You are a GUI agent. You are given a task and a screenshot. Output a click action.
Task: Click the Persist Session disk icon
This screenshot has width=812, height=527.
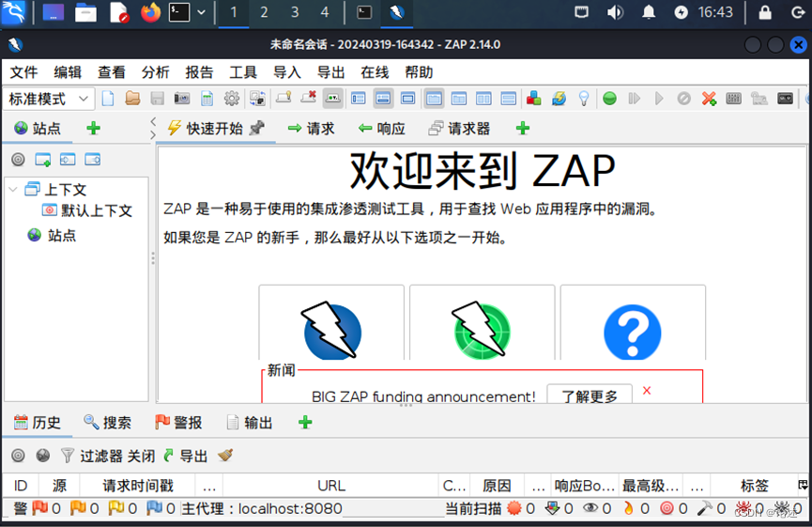point(158,99)
